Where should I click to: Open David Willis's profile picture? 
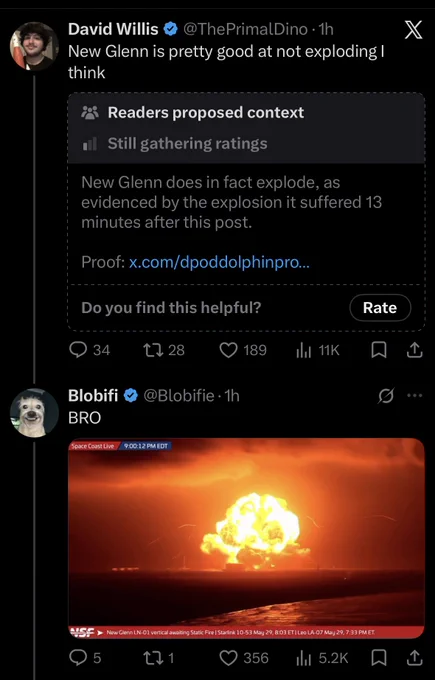pos(34,46)
